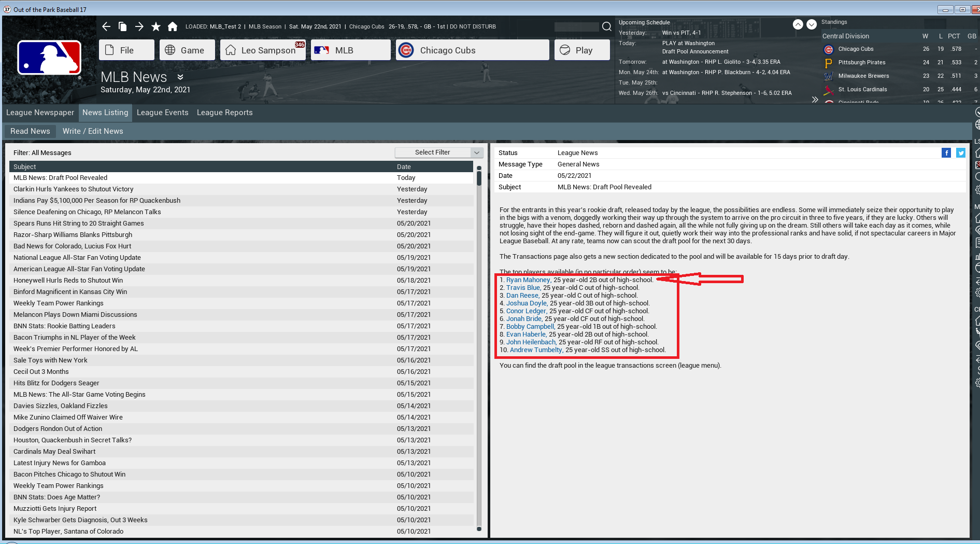Expand the MLB News title chevron
980x544 pixels.
pyautogui.click(x=180, y=77)
